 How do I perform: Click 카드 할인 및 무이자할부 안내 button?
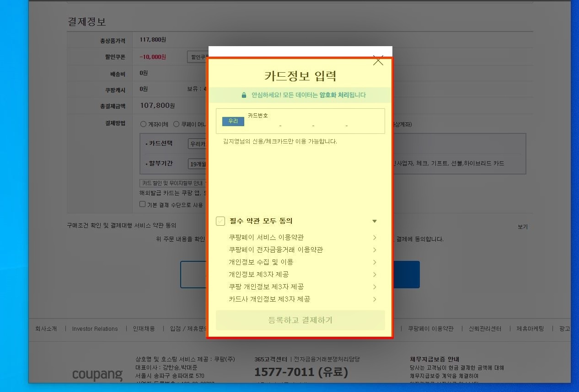click(x=174, y=183)
